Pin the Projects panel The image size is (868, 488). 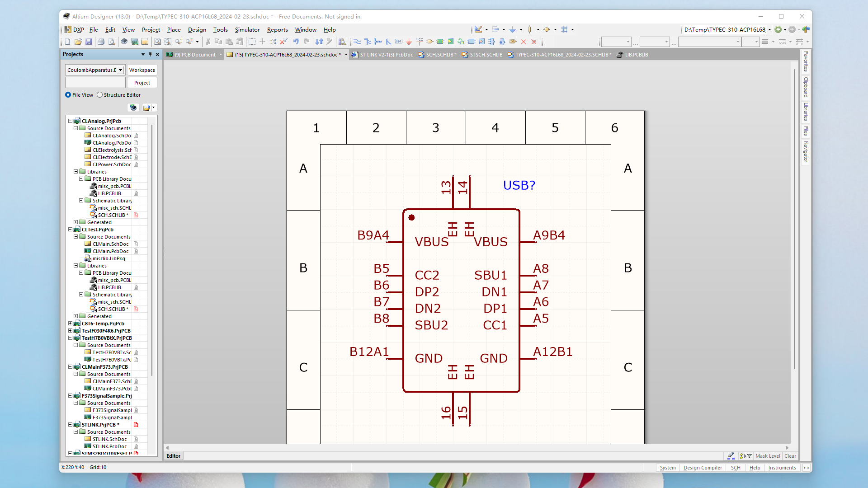pyautogui.click(x=150, y=54)
